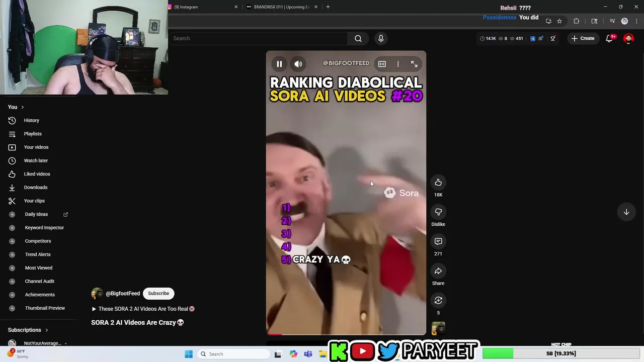Open the YouTube account avatar menu

click(x=628, y=38)
